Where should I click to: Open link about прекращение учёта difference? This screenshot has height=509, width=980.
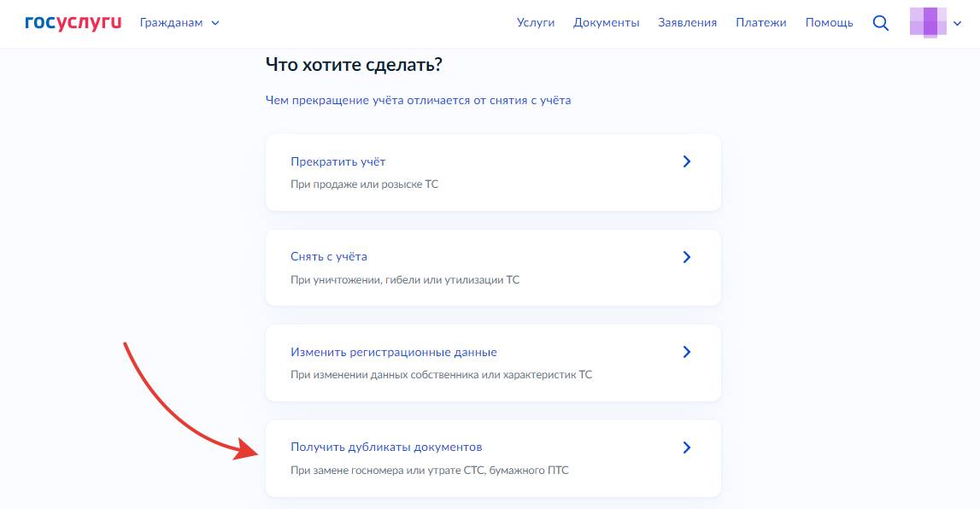[x=418, y=100]
